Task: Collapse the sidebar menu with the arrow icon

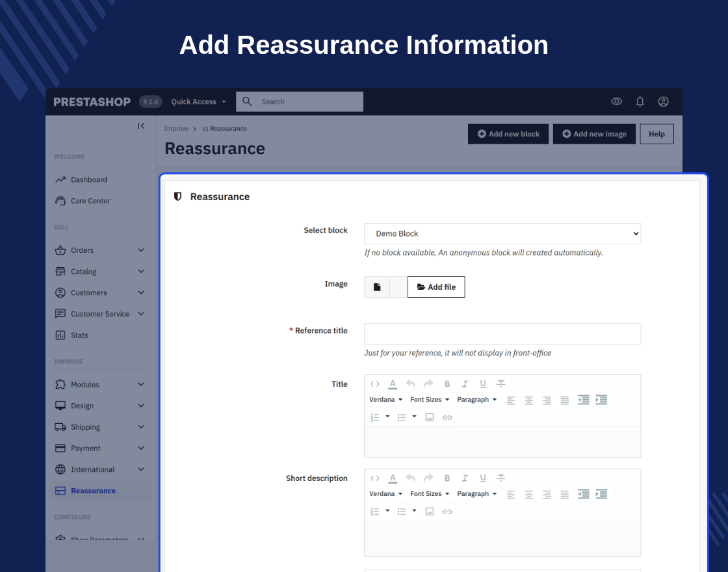Action: 140,126
